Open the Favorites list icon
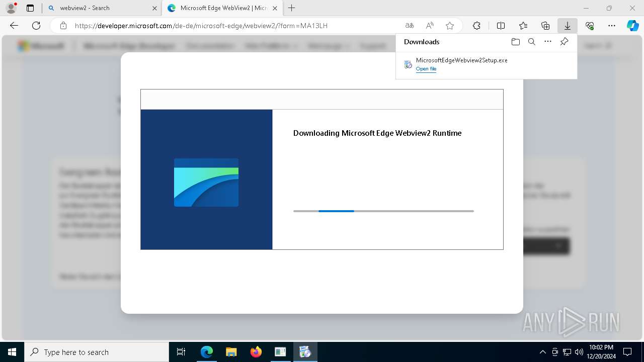 point(523,26)
